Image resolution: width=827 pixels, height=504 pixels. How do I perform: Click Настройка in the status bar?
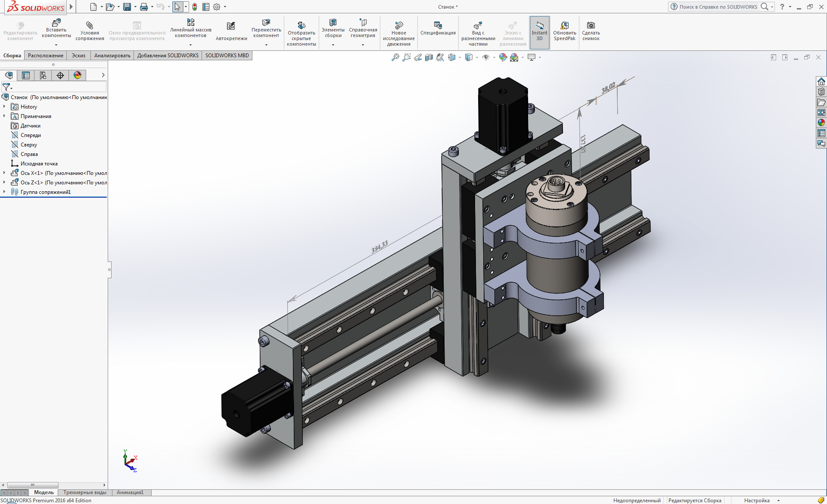756,500
